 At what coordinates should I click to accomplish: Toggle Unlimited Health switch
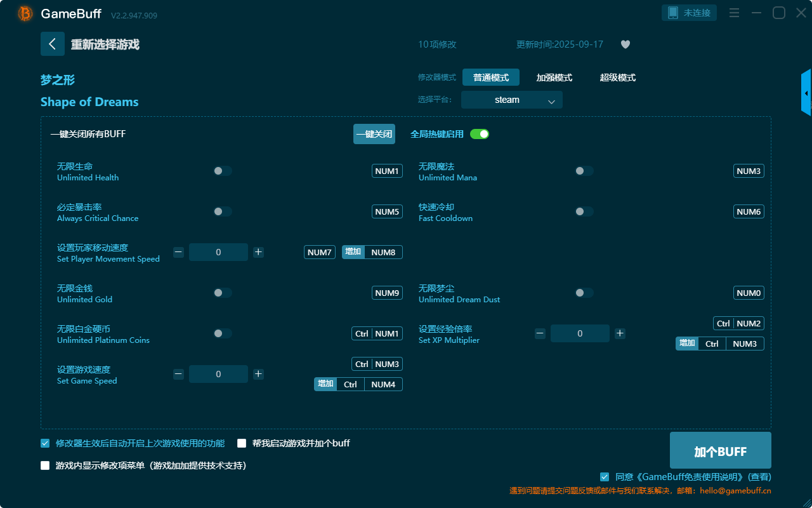[x=223, y=171]
